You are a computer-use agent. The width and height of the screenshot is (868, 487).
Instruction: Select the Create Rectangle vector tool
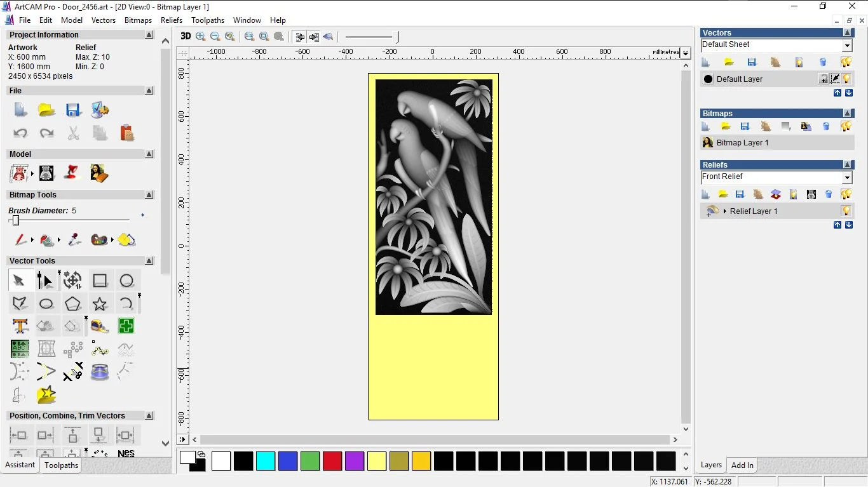(x=100, y=281)
